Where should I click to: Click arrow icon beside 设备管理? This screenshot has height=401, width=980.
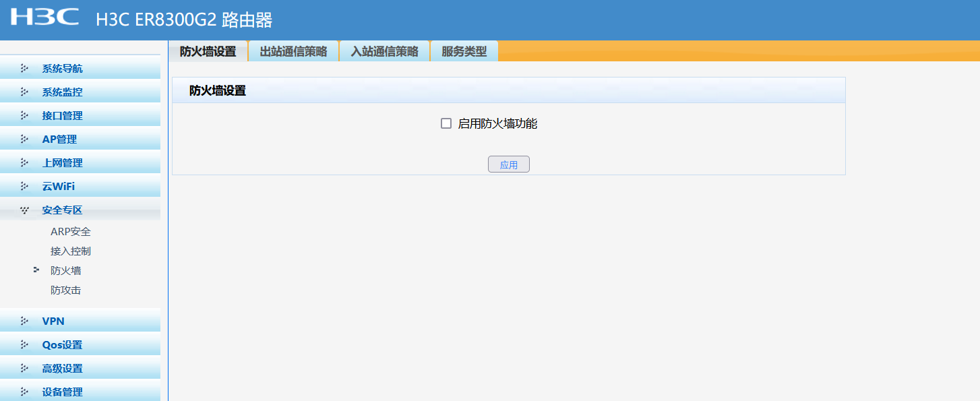click(x=25, y=392)
